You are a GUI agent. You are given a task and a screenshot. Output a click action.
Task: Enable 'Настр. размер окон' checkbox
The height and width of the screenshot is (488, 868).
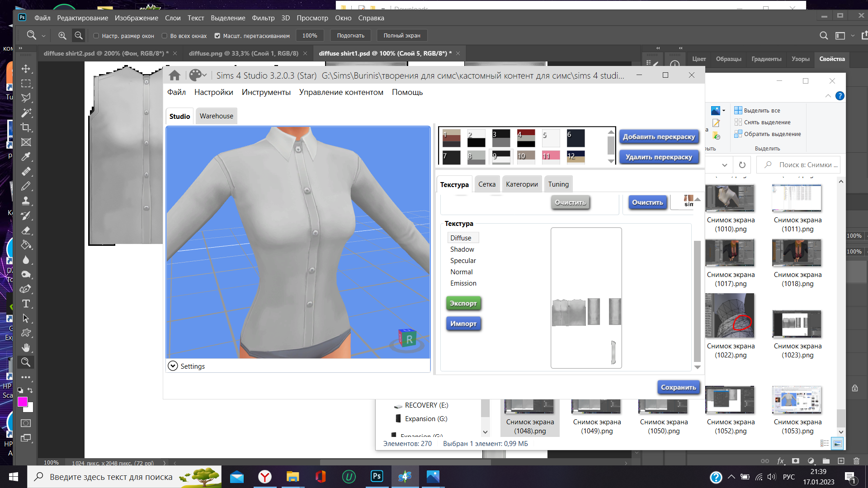[96, 36]
